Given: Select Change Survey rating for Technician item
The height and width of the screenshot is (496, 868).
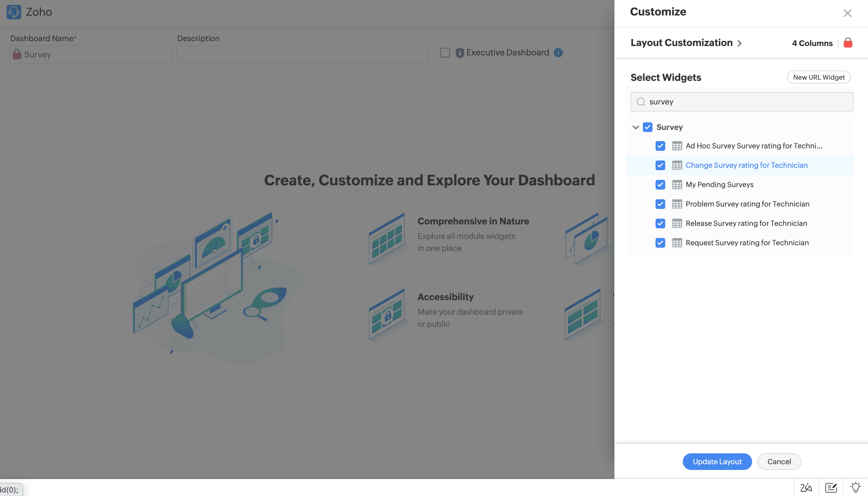Looking at the screenshot, I should coord(746,165).
